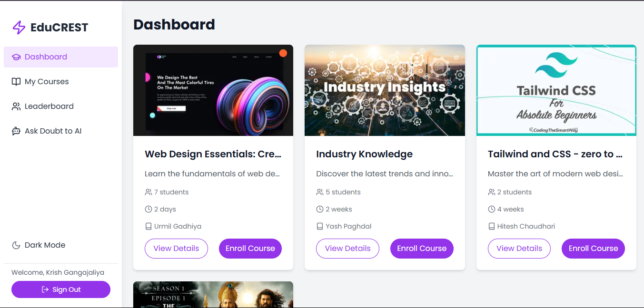Screen dimensions: 644x308
Task: Click the sign out arrow icon
Action: (x=45, y=289)
